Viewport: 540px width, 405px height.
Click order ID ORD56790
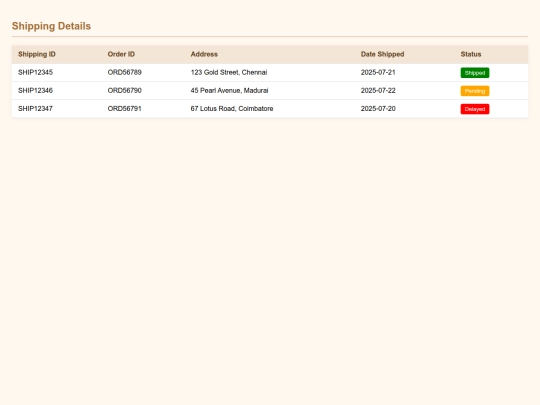125,91
